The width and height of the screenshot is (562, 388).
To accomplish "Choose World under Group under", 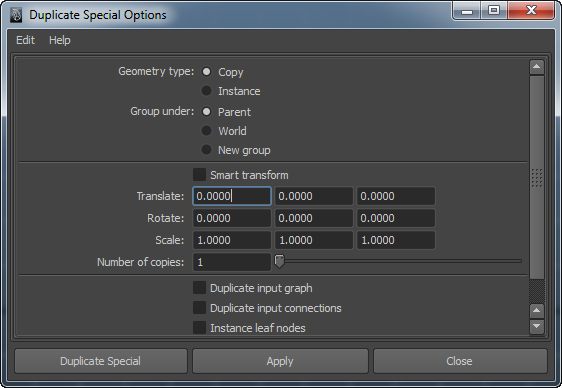I will coord(206,130).
